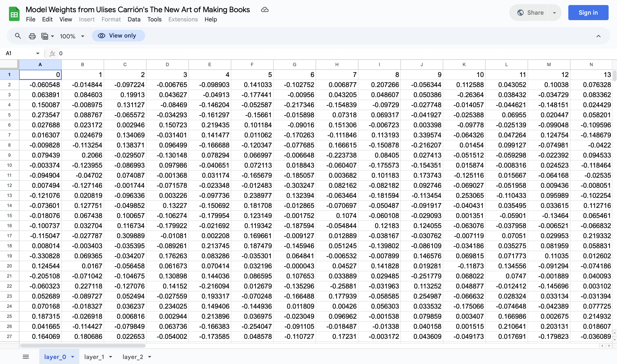Screen dimensions: 617x364
Task: Open the Tools menu
Action: click(x=154, y=19)
